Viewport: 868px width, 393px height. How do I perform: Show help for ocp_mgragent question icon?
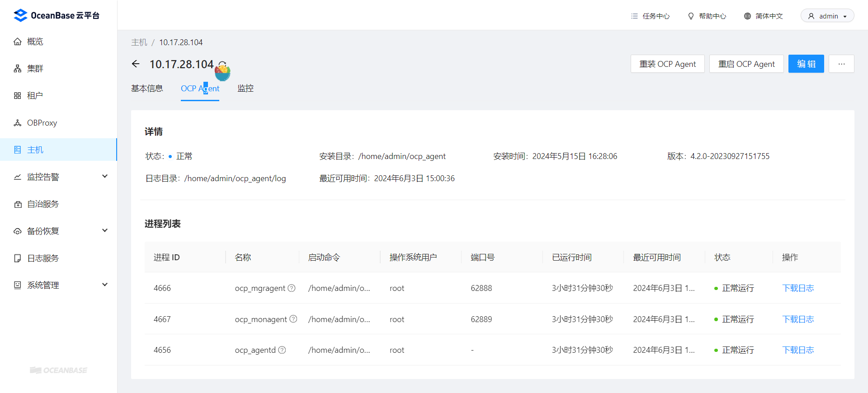tap(292, 288)
